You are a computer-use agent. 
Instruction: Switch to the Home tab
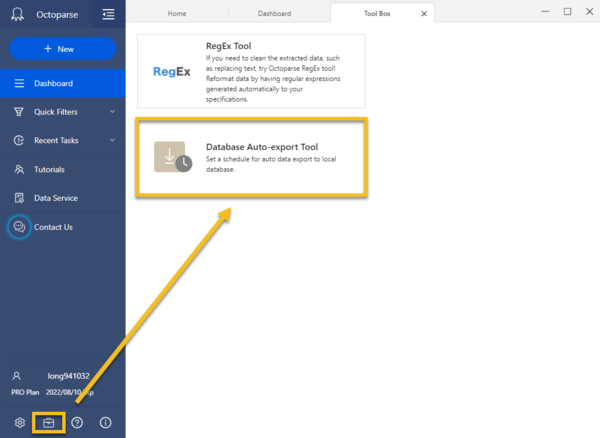point(177,13)
